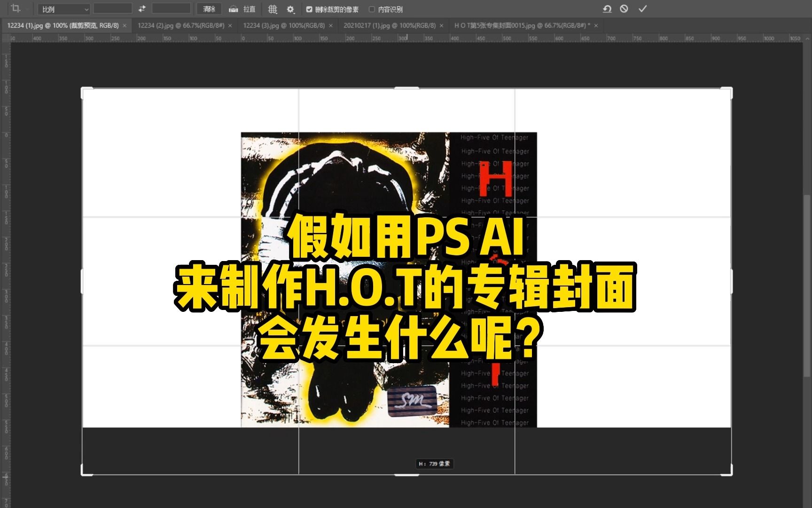Commit the crop with the checkmark
Screen dimensions: 812x508
pos(643,8)
